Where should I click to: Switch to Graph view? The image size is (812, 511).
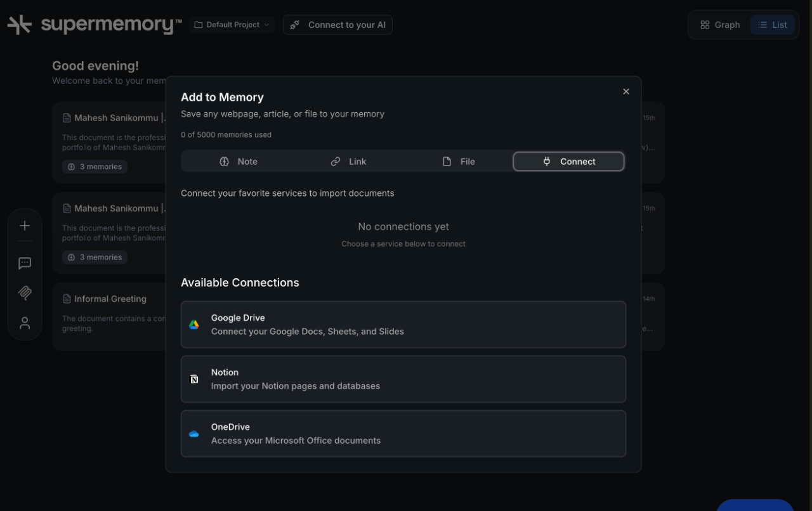click(x=720, y=24)
